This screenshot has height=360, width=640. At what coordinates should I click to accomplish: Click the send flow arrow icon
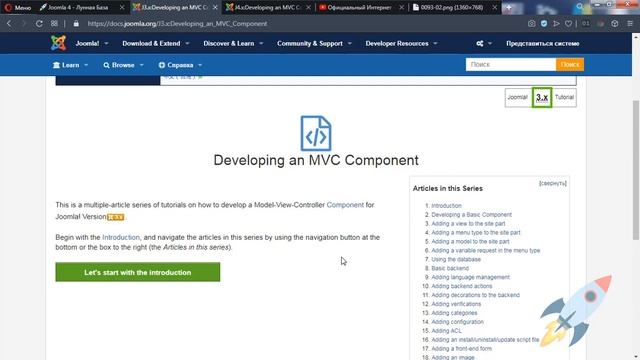click(556, 24)
